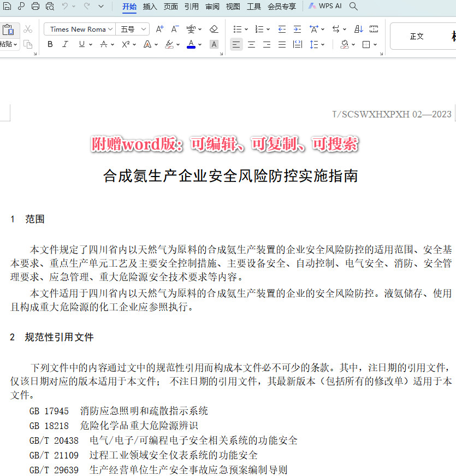Click the Increase Indent icon
456x476 pixels.
[x=297, y=28]
